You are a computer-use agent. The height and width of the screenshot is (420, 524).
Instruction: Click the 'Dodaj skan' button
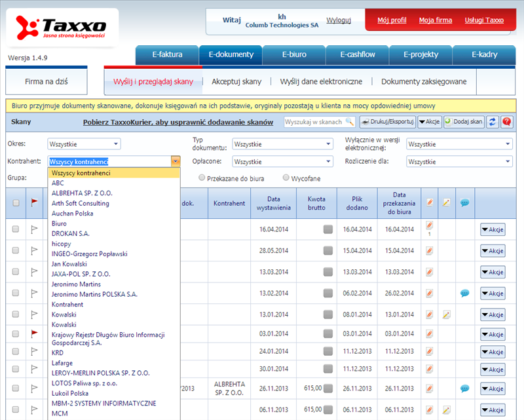pos(464,122)
